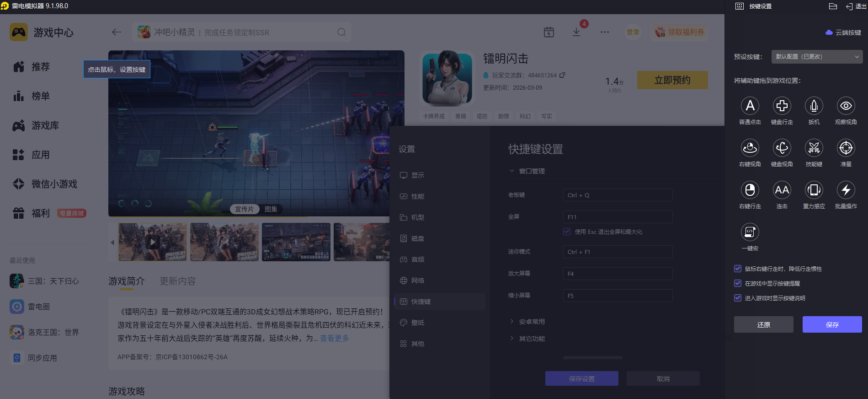Open the three-dots more menu

pyautogui.click(x=605, y=32)
